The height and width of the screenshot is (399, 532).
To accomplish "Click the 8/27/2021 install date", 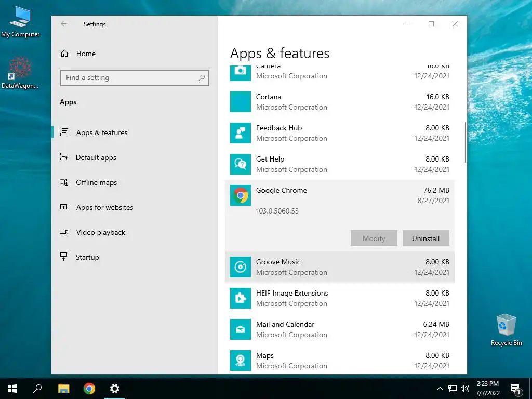I will pyautogui.click(x=433, y=201).
